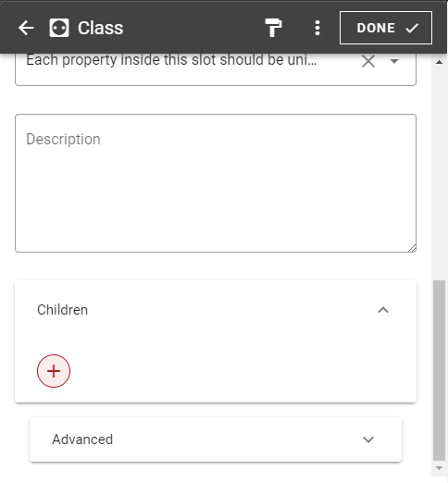This screenshot has width=448, height=483.
Task: Click the Class title text in the header
Action: pos(101,28)
